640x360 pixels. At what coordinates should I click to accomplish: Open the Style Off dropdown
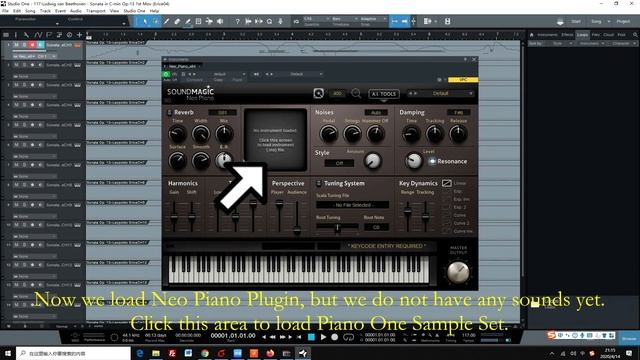[x=339, y=163]
